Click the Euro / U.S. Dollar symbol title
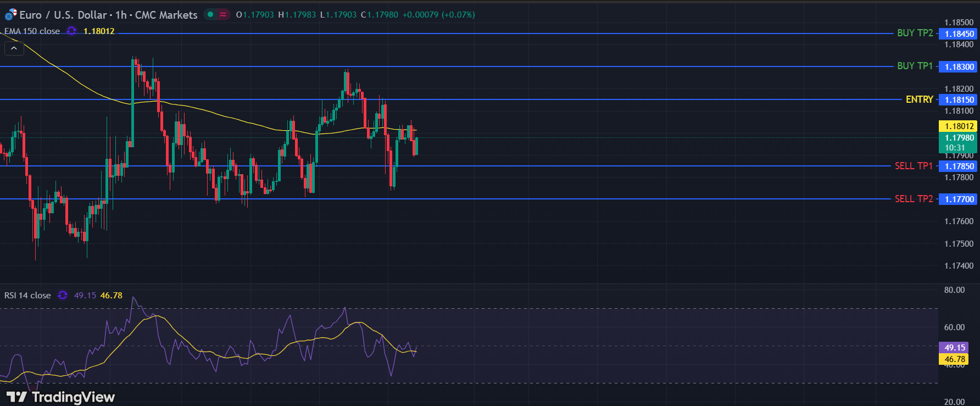Viewport: 980px width, 406px height. 63,15
